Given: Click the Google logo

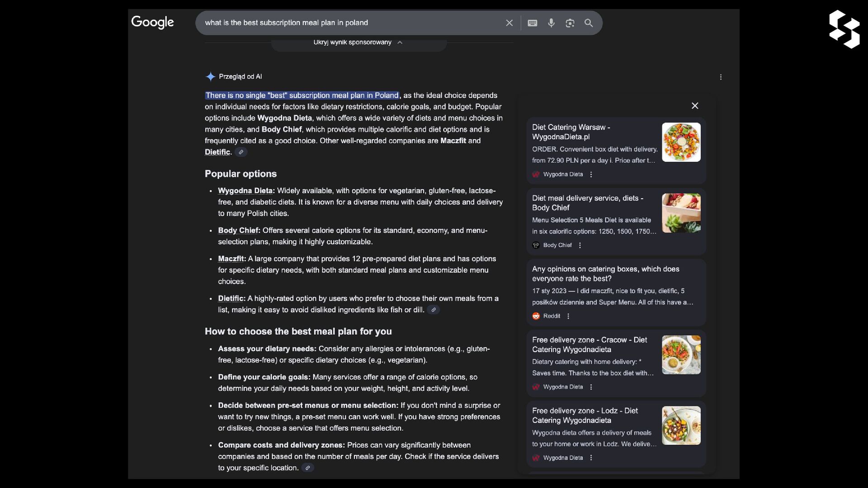Looking at the screenshot, I should [x=152, y=22].
